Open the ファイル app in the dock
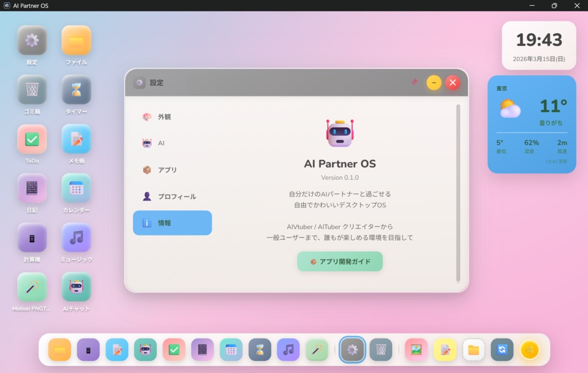 (x=60, y=349)
